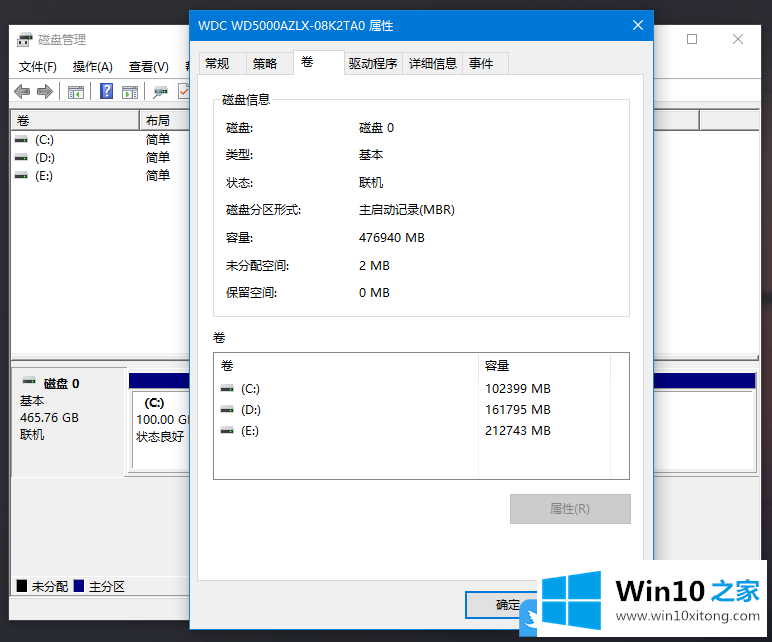Click the 2 MB unallocated space value
This screenshot has width=772, height=642.
pos(374,266)
